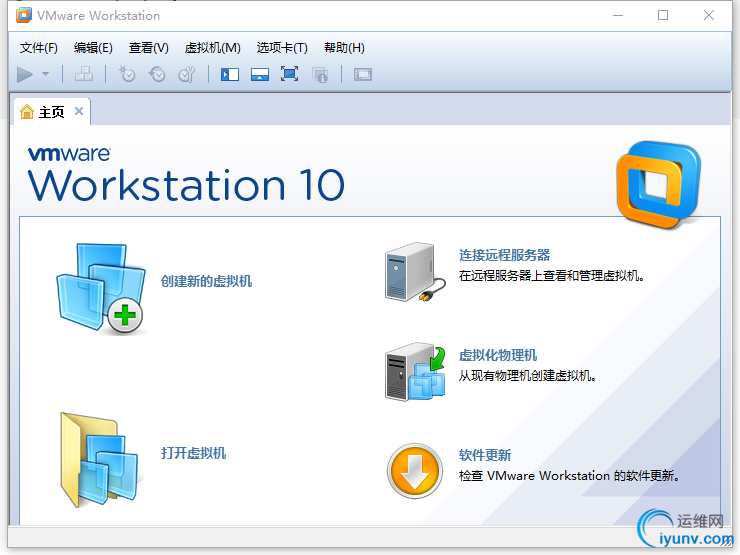This screenshot has height=555, width=740.
Task: Click the remote server computer icon
Action: (x=415, y=272)
